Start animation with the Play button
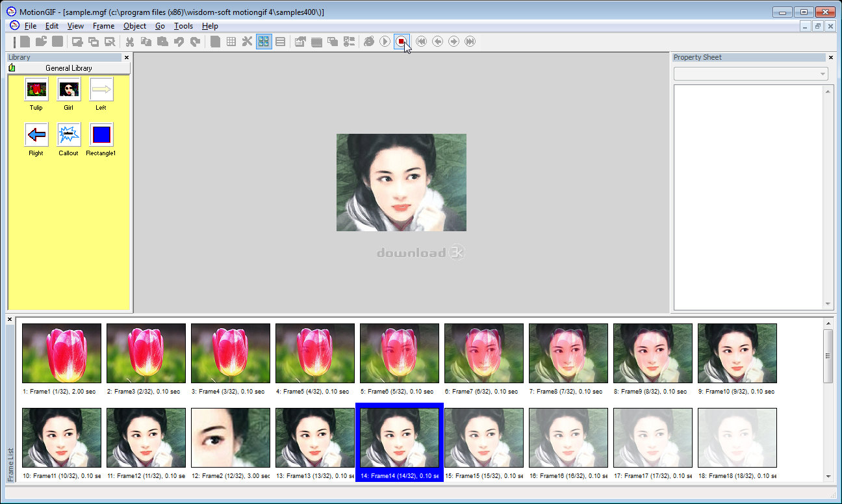Viewport: 842px width, 504px height. click(x=385, y=42)
